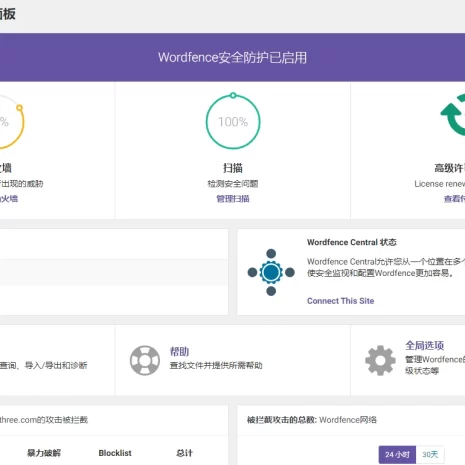Click the 被拦截攻击的总数 heading
Image resolution: width=465 pixels, height=465 pixels.
coord(282,420)
